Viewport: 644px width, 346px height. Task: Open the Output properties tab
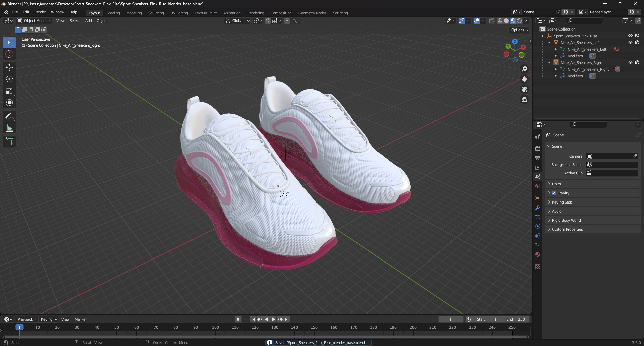tap(538, 158)
